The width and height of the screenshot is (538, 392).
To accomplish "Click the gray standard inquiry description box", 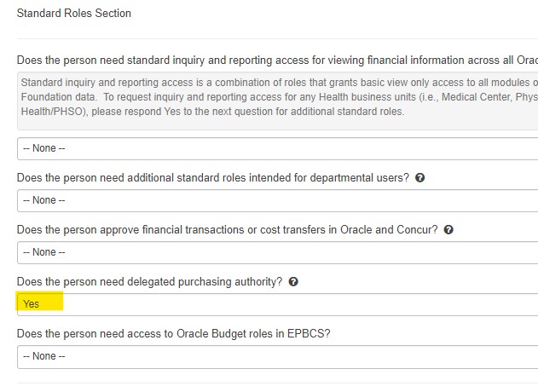I will [277, 101].
